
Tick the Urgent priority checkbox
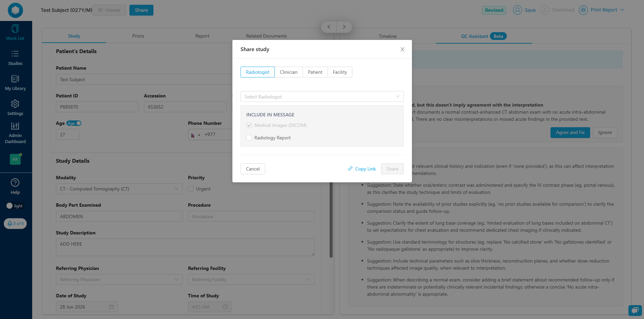click(191, 189)
